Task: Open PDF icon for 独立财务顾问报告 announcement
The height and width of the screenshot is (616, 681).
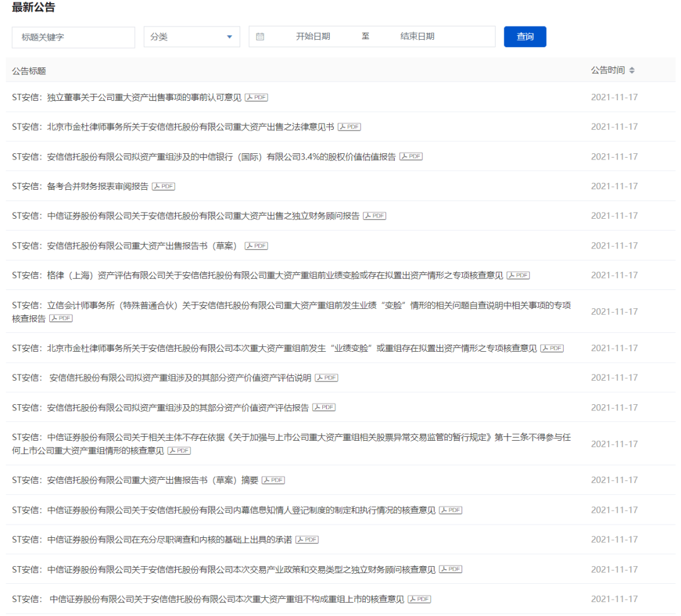Action: tap(375, 216)
